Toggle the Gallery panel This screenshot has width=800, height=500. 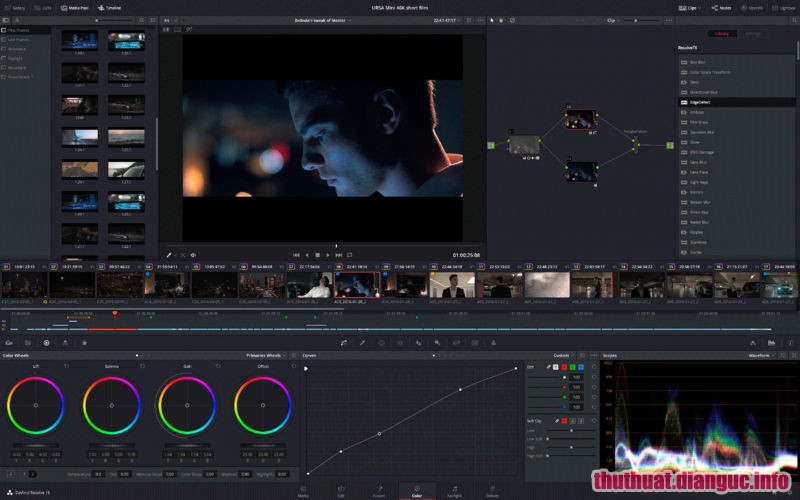(14, 8)
